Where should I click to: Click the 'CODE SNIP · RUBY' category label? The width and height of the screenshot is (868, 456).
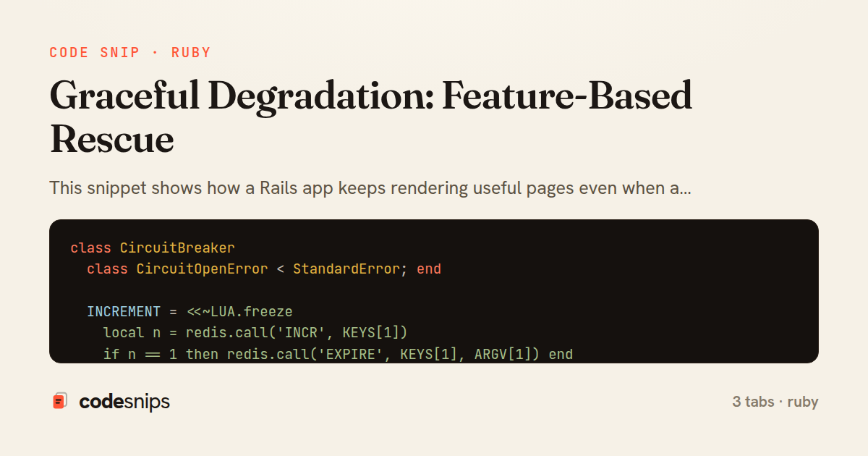[130, 53]
